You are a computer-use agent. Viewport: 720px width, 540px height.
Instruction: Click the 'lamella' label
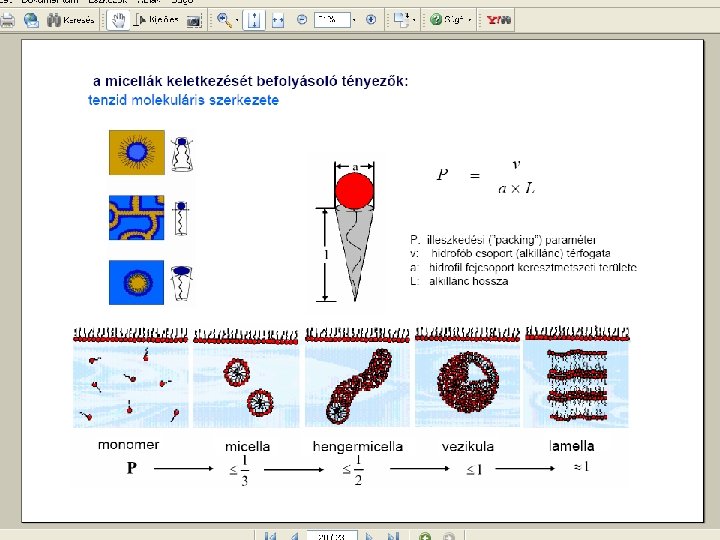coord(572,446)
